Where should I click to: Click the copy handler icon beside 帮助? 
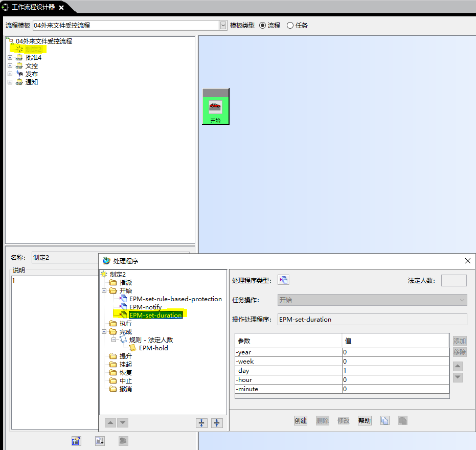click(x=385, y=420)
